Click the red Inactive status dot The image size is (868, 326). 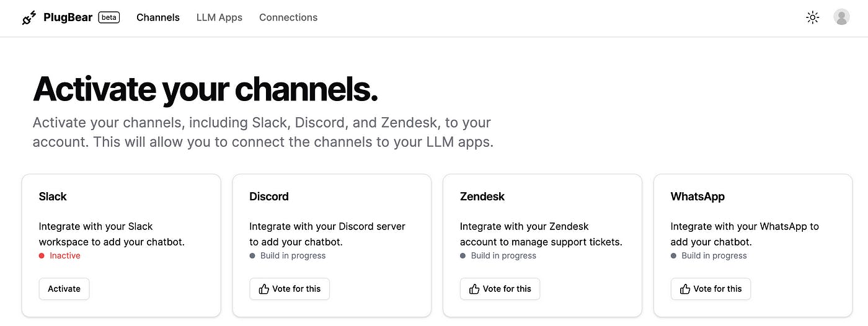[x=42, y=255]
